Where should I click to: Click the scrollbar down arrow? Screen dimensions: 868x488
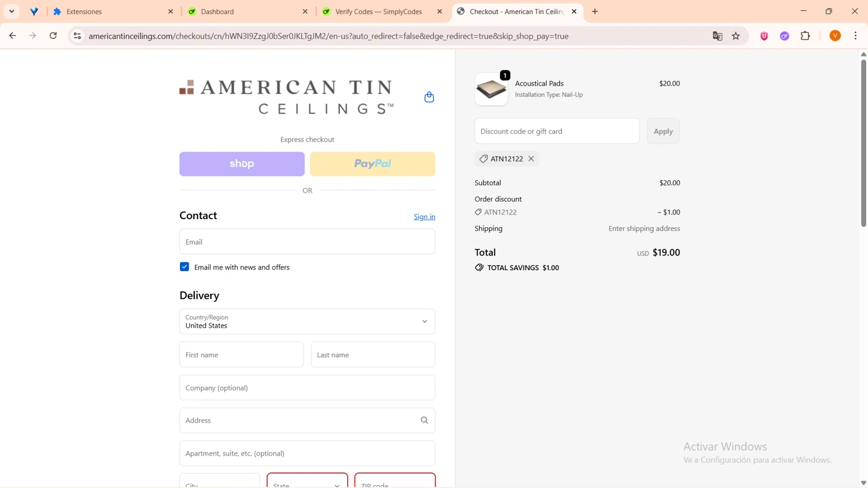(863, 483)
